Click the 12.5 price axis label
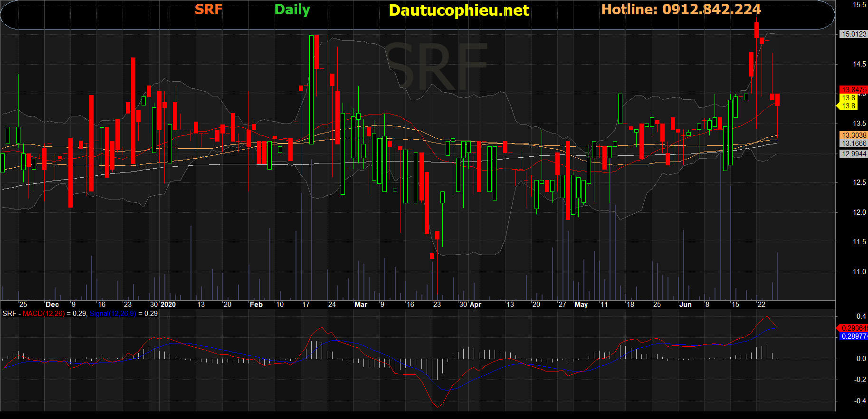 click(x=859, y=182)
